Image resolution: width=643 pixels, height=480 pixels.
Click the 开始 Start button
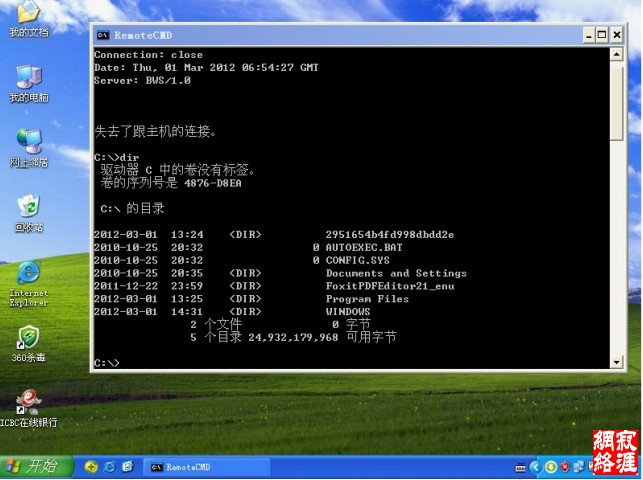click(x=36, y=466)
